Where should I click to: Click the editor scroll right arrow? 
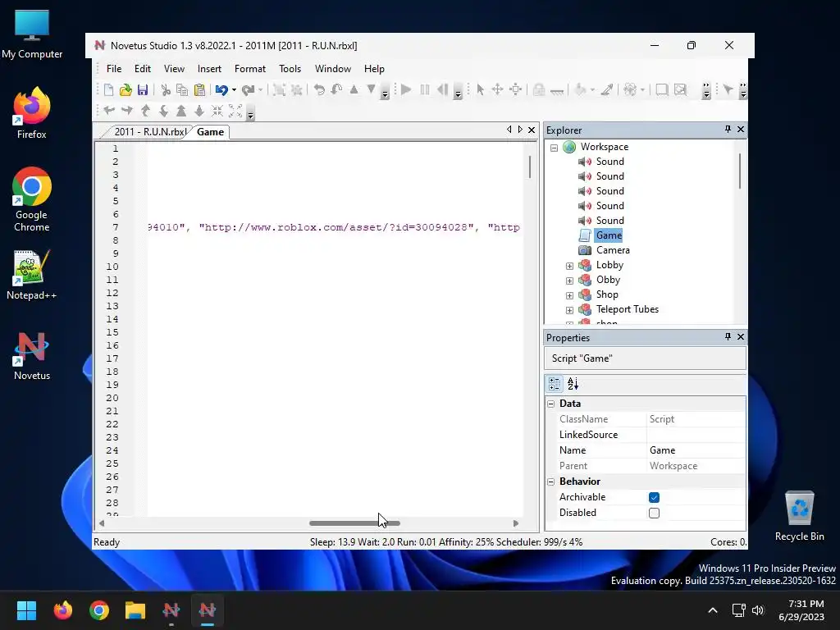tap(515, 523)
